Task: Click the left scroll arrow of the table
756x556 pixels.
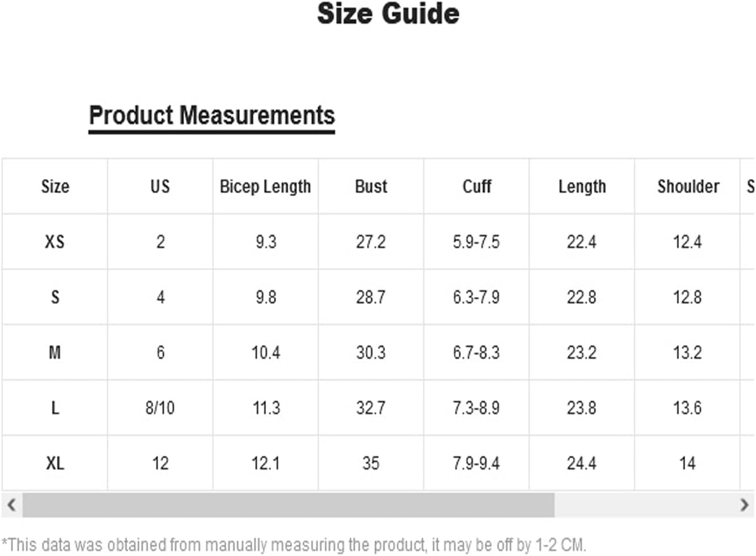Action: 11,504
